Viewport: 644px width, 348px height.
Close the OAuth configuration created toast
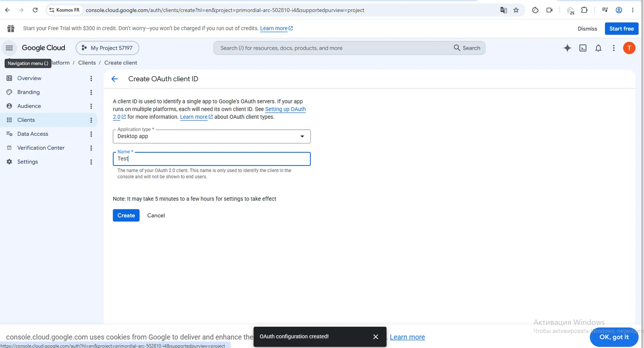tap(376, 337)
